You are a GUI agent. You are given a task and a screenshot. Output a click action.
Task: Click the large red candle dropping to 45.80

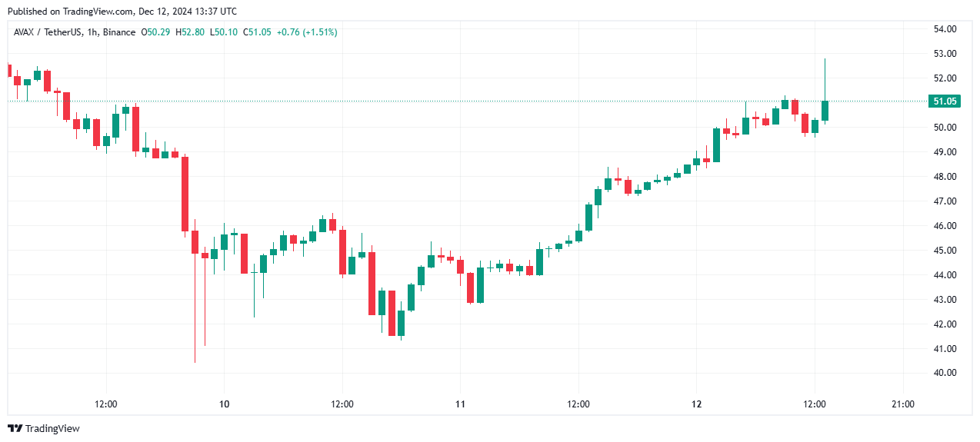(185, 194)
